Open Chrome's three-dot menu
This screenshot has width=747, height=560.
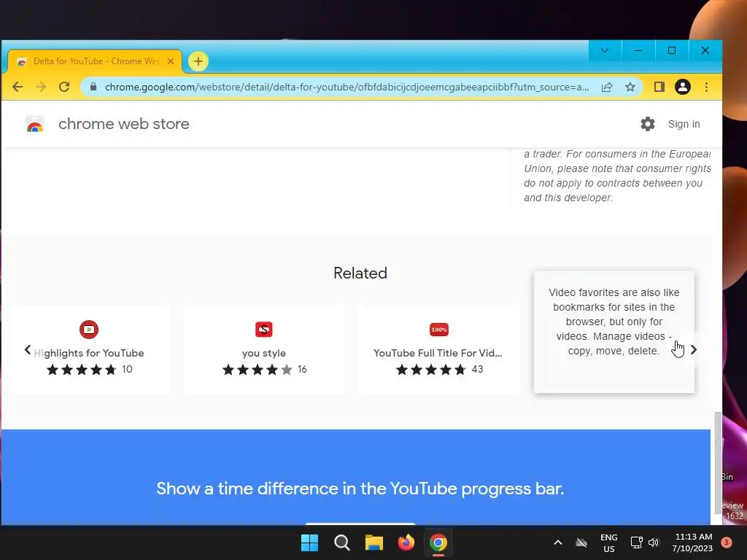(706, 87)
